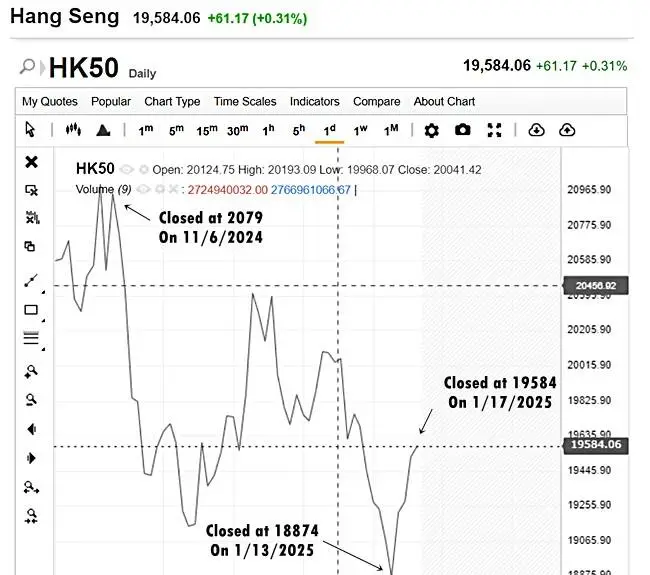Open the Indicators dropdown menu
The image size is (650, 575).
(x=314, y=101)
